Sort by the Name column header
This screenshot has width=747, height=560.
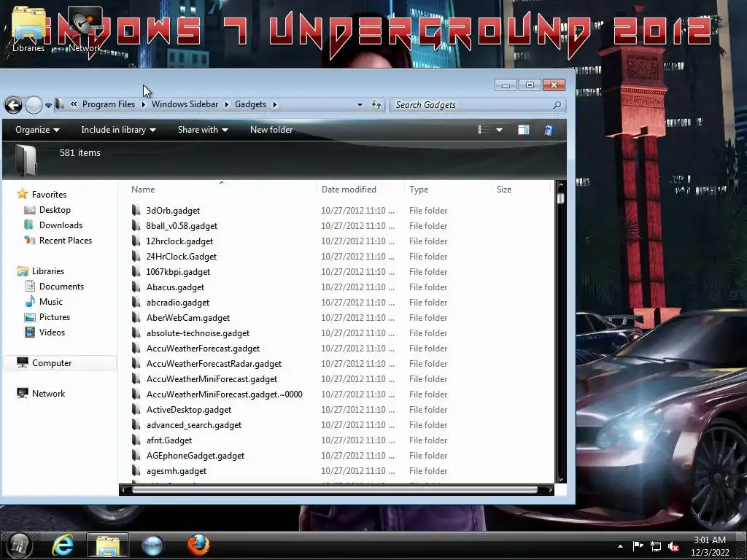143,189
